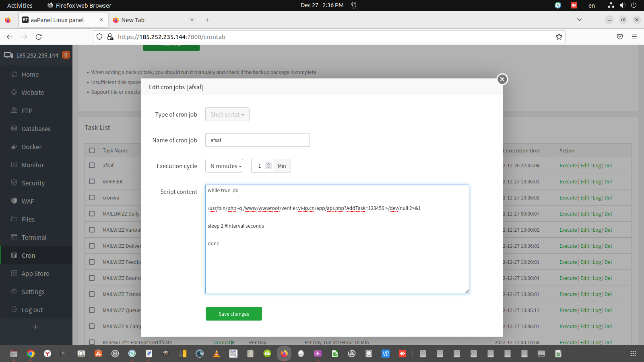The image size is (644, 362).
Task: Click the browser address bar URL
Action: (171, 37)
